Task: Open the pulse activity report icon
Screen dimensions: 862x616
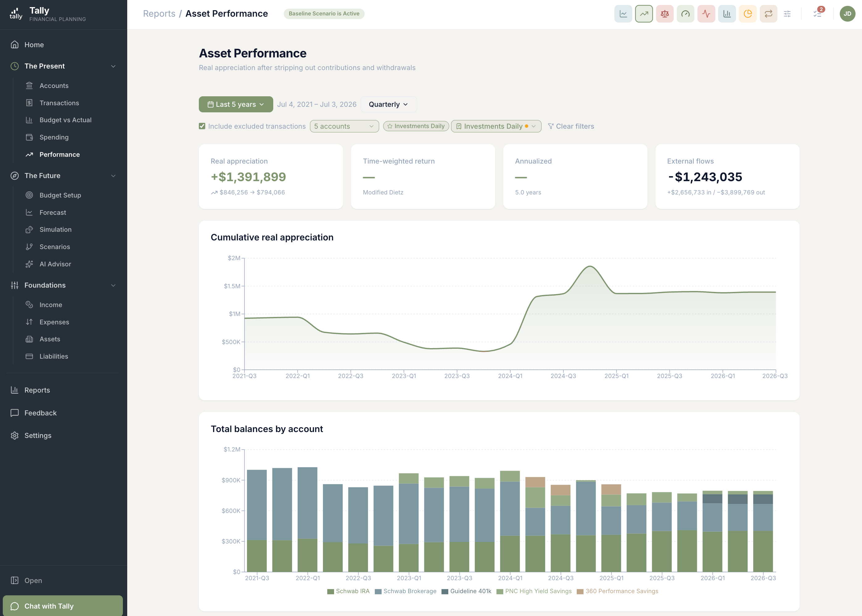Action: [x=706, y=14]
